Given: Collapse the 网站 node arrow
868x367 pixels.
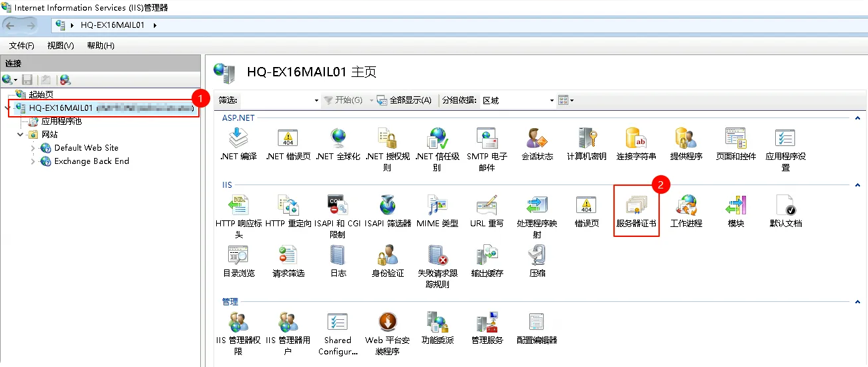Looking at the screenshot, I should (x=20, y=135).
